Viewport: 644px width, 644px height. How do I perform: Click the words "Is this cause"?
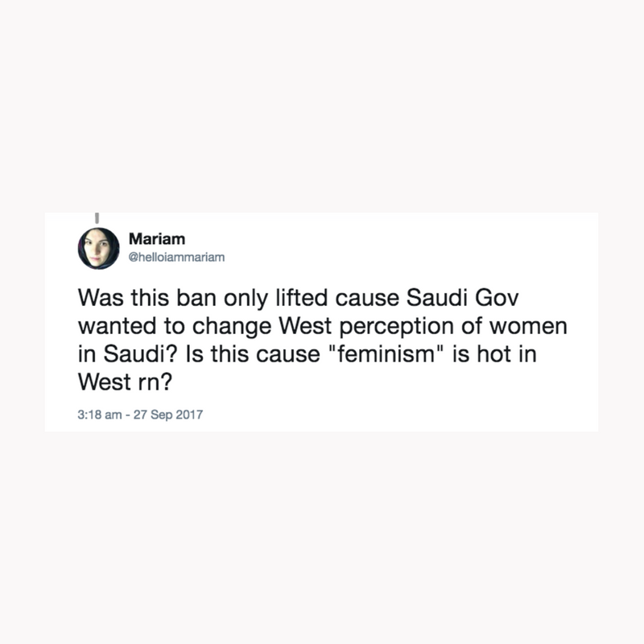(x=241, y=354)
